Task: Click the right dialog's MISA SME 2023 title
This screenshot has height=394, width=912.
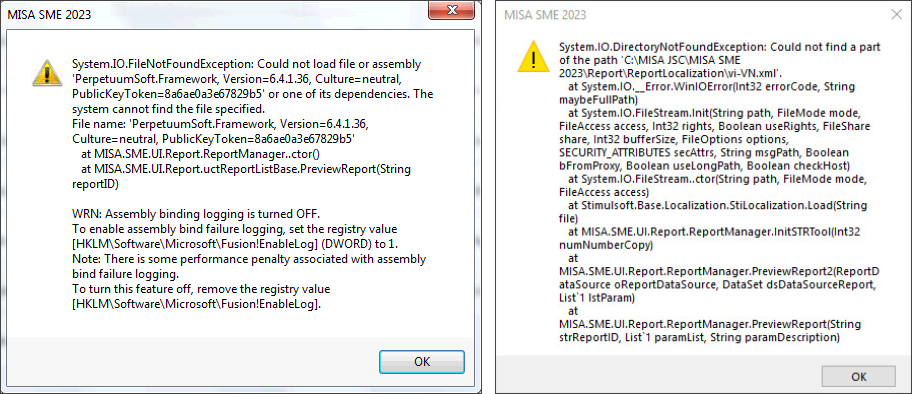Action: [545, 15]
